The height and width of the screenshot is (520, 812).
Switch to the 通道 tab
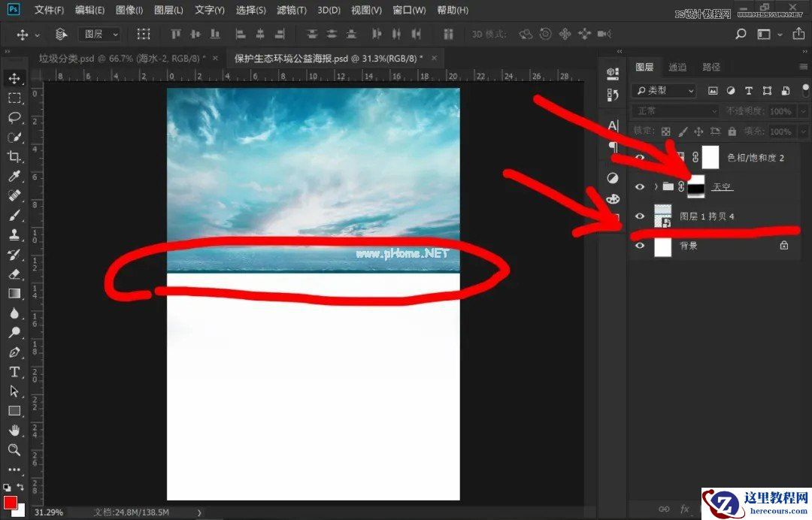pyautogui.click(x=677, y=66)
